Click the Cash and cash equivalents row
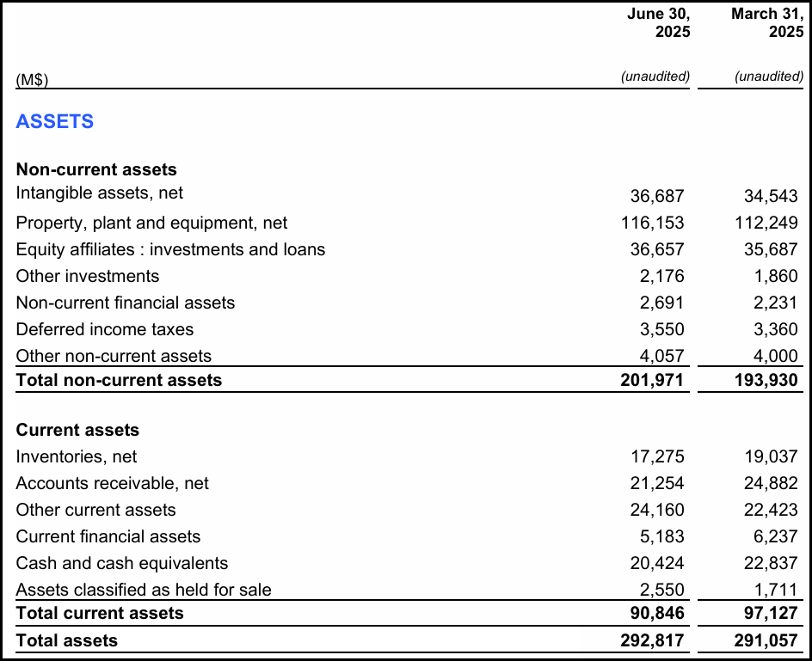 coord(120,563)
